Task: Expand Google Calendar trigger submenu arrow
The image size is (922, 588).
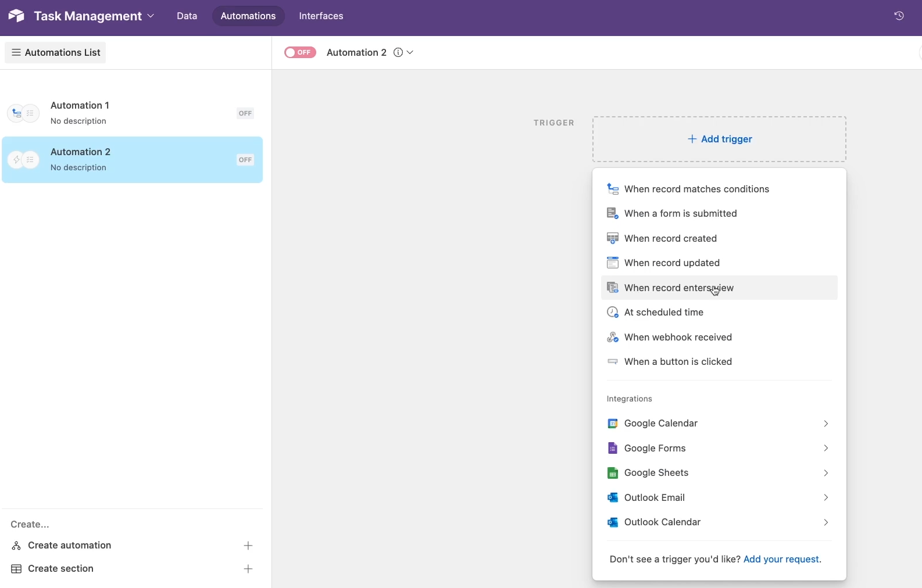Action: [x=825, y=424]
